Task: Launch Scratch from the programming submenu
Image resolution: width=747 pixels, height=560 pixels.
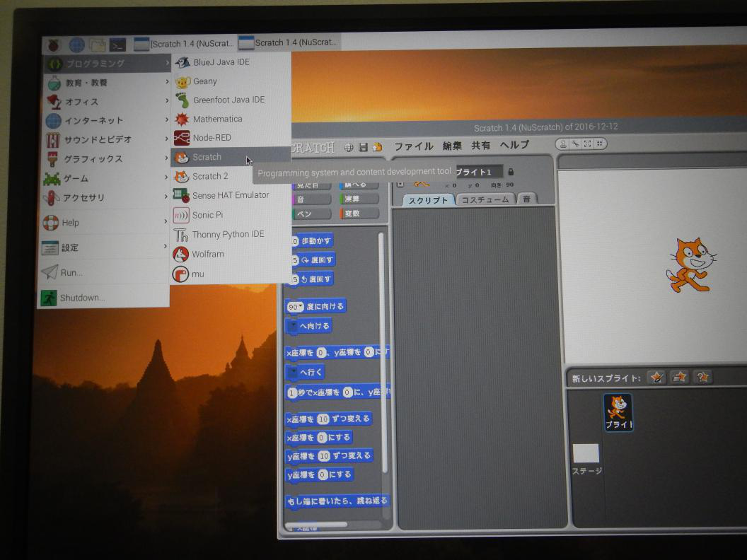Action: [231, 157]
